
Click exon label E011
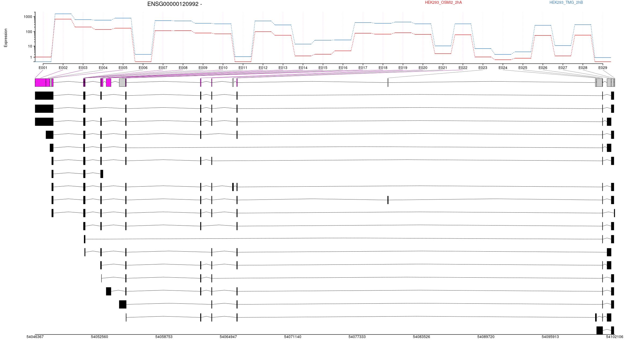pyautogui.click(x=243, y=68)
